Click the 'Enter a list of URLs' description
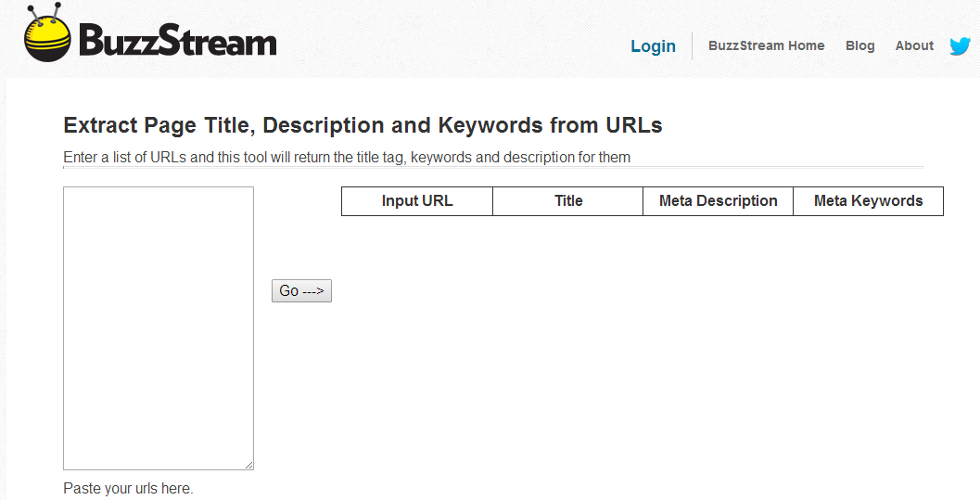The image size is (980, 500). [x=347, y=157]
